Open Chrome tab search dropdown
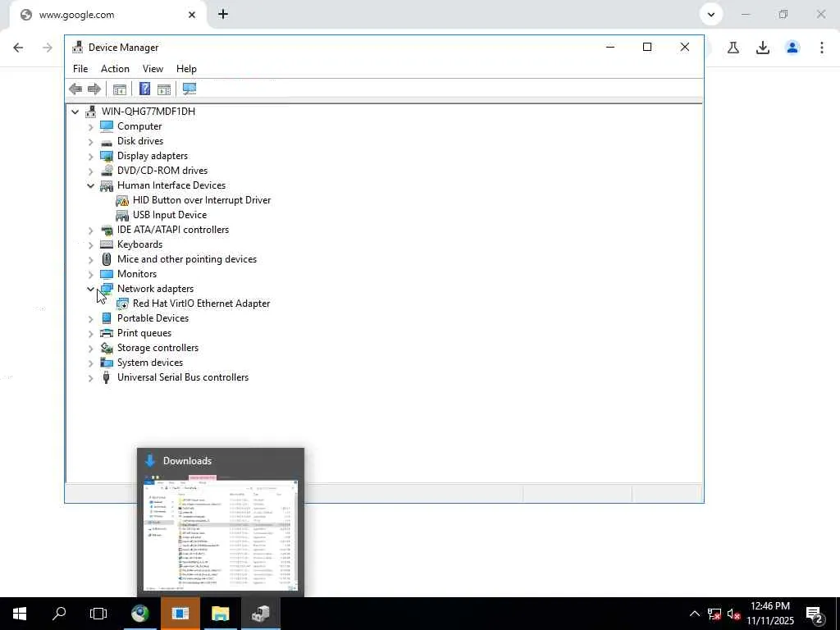The image size is (840, 630). pos(711,15)
